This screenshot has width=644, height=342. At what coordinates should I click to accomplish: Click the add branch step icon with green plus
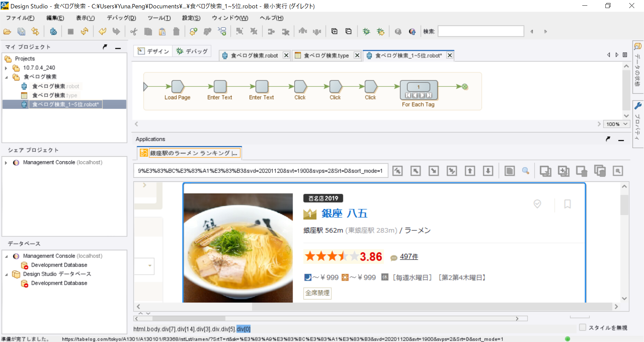pyautogui.click(x=222, y=32)
